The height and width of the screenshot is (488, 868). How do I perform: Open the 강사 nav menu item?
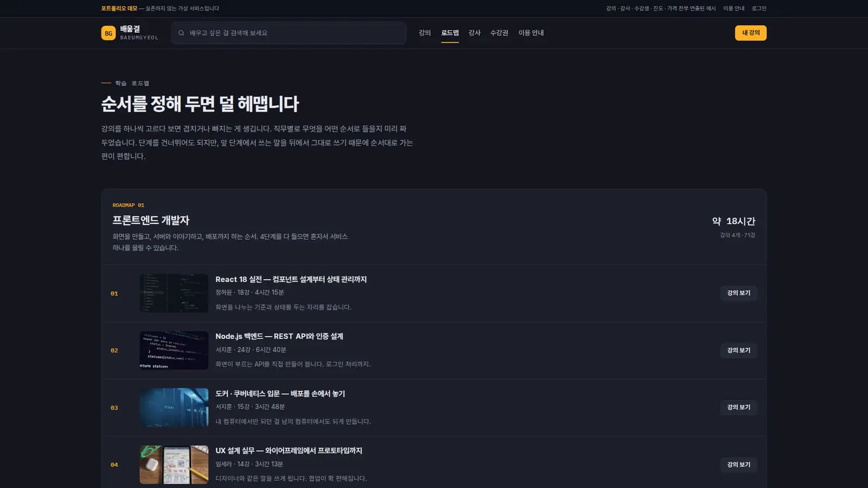pyautogui.click(x=475, y=33)
